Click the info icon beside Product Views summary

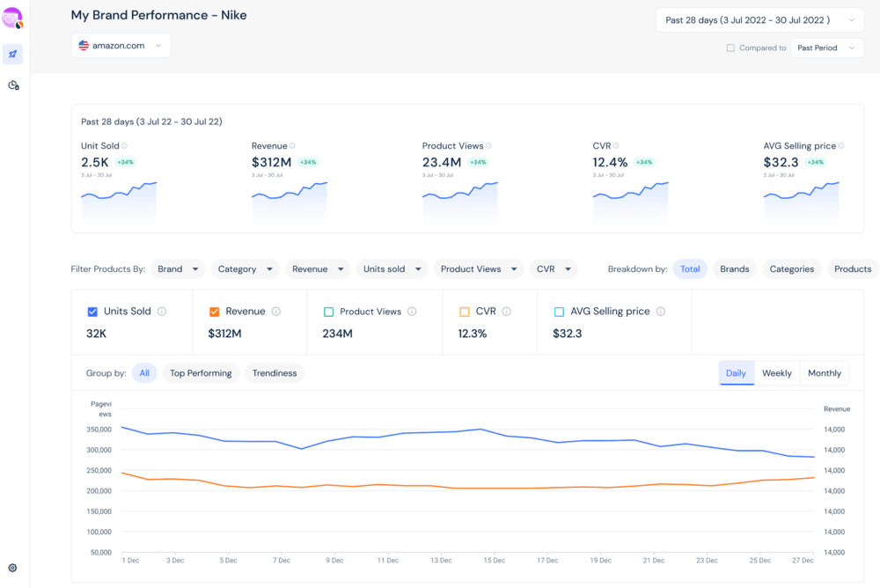tap(488, 146)
